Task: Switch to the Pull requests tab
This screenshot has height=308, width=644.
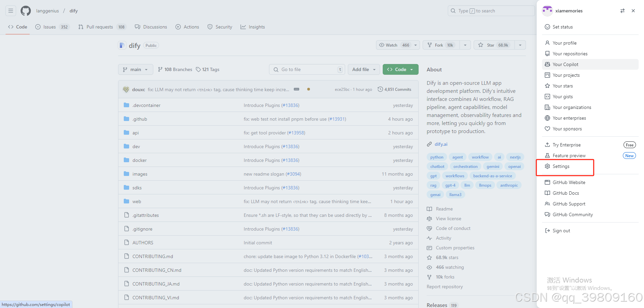Action: pyautogui.click(x=102, y=27)
